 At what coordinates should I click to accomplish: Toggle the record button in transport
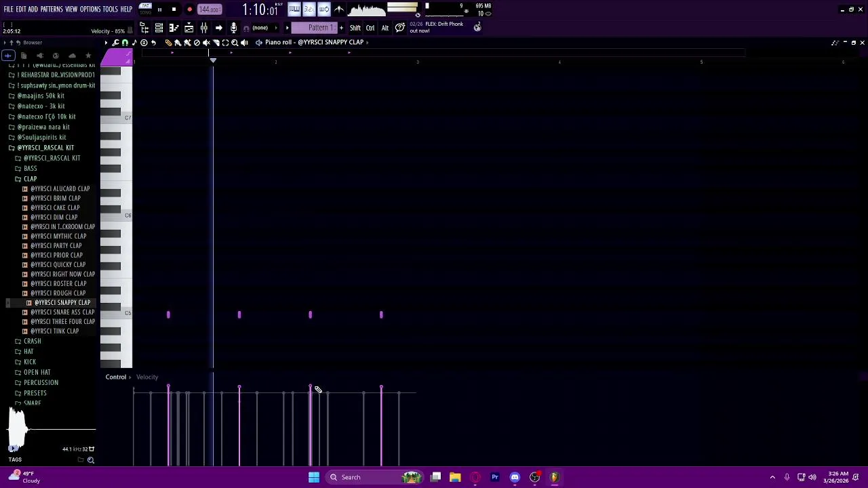coord(189,9)
